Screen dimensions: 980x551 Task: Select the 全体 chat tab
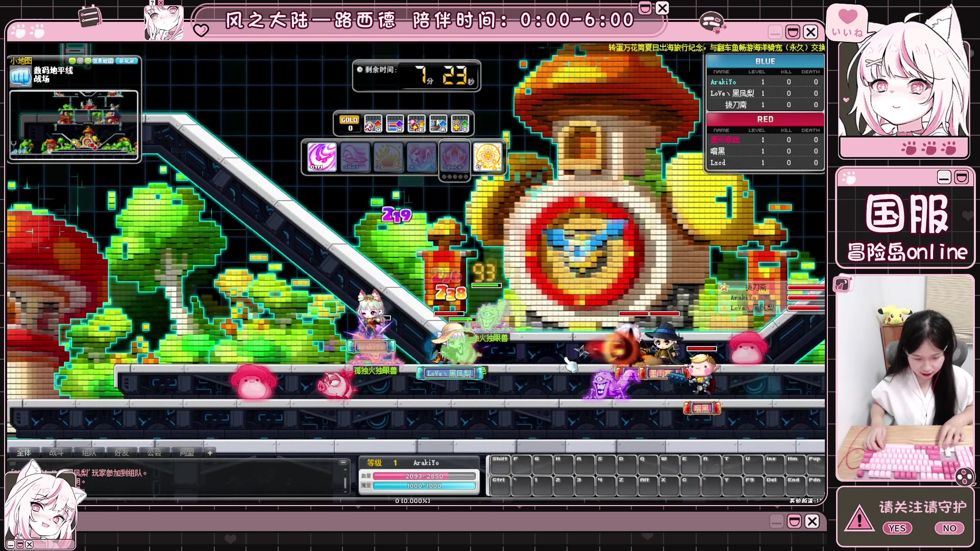coord(24,453)
